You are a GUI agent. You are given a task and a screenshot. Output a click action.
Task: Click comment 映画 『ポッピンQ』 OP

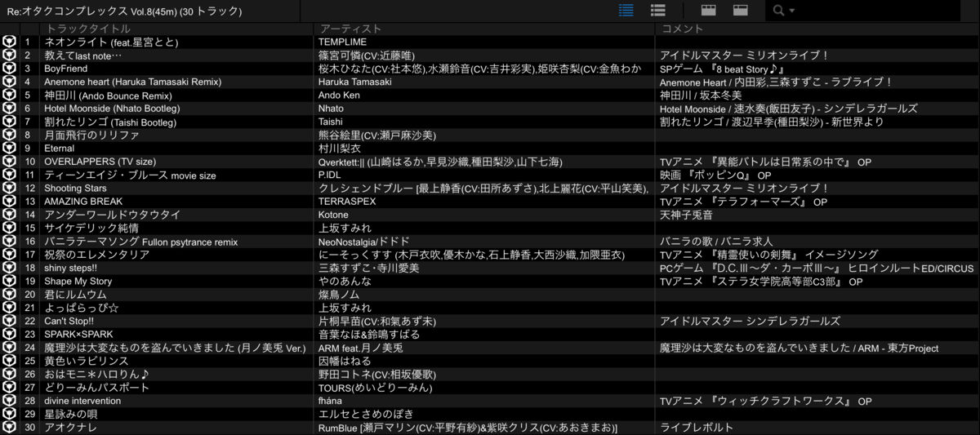pos(715,175)
